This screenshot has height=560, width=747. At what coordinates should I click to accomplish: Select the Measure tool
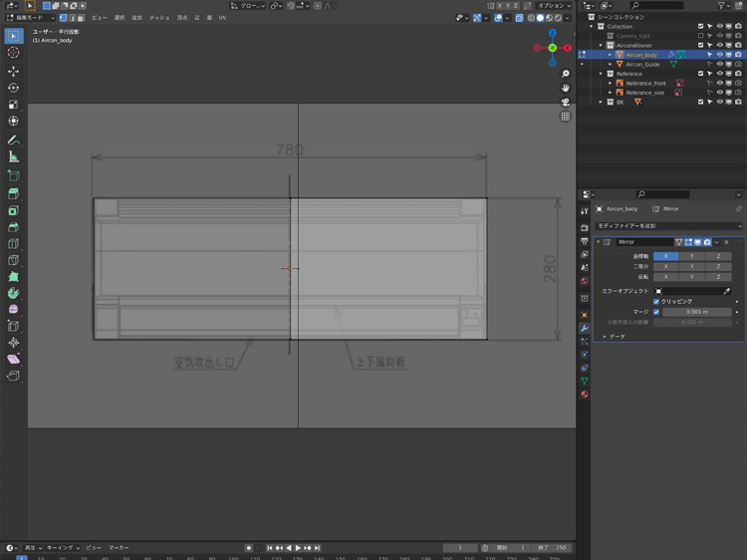point(14,156)
